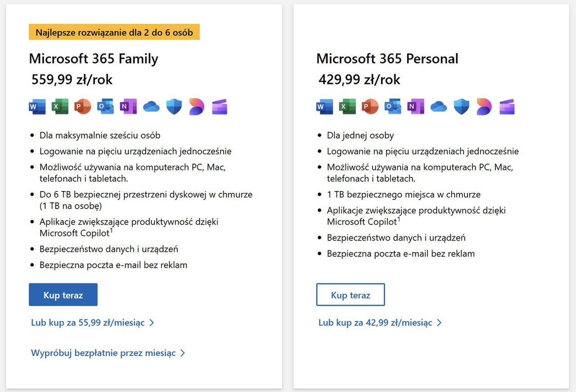The width and height of the screenshot is (576, 392).
Task: Select the OneDrive cloud icon in the Family plan
Action: [x=151, y=107]
